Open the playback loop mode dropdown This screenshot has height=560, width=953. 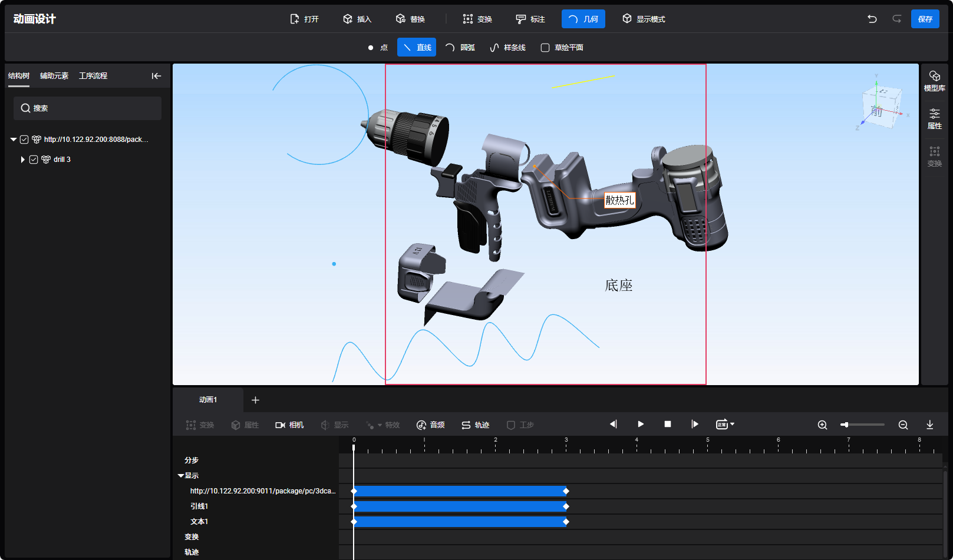[725, 425]
